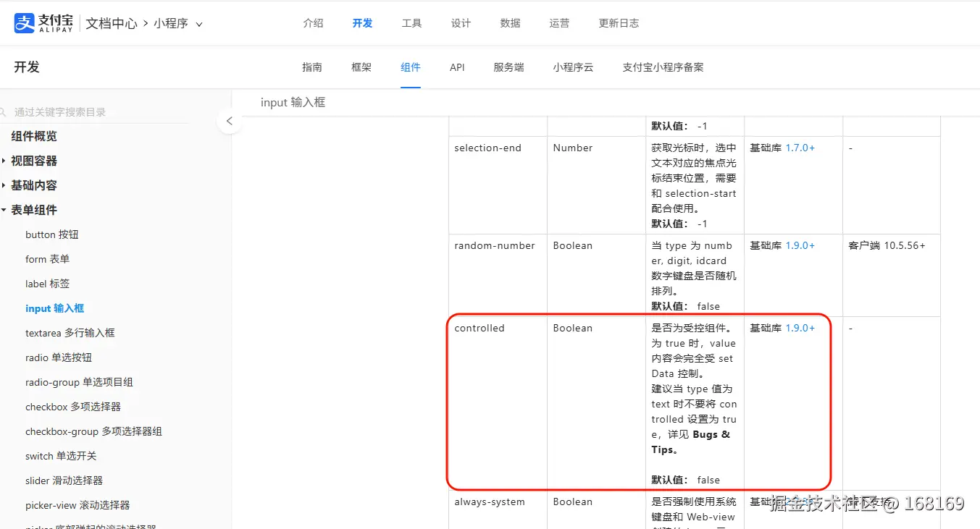Switch to the 小程序云 tab
This screenshot has width=980, height=529.
[x=573, y=67]
